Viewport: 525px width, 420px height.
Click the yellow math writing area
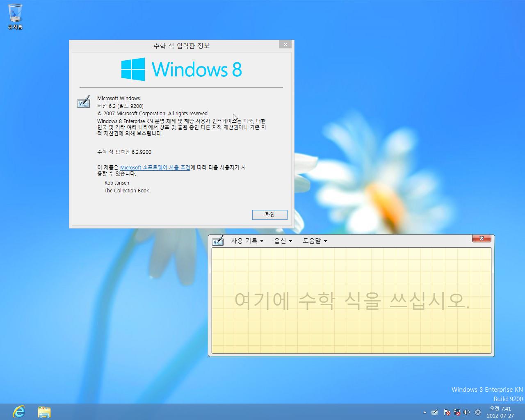pyautogui.click(x=351, y=300)
